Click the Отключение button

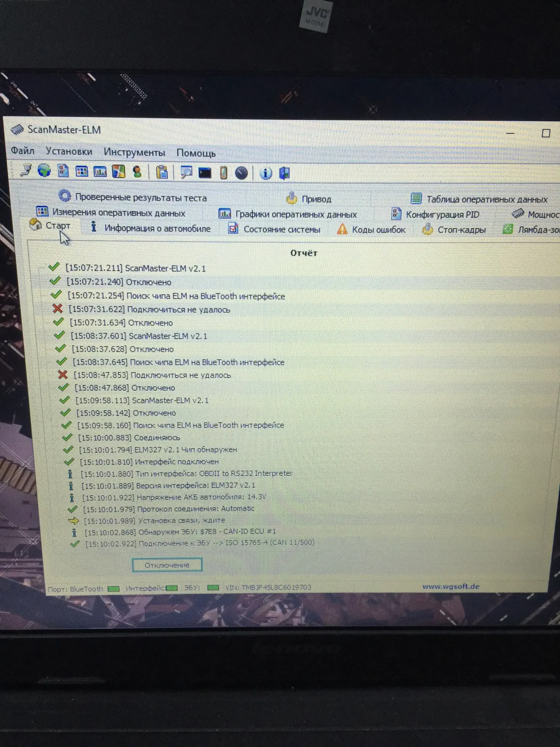pos(167,565)
